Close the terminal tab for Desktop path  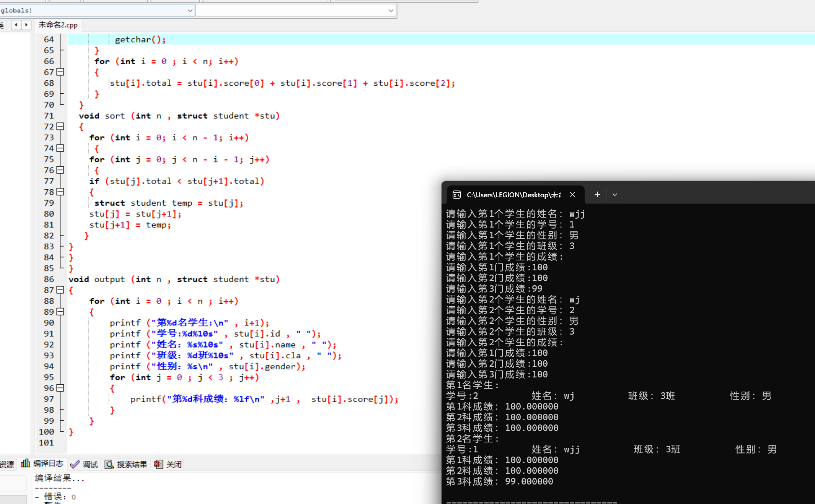(572, 195)
